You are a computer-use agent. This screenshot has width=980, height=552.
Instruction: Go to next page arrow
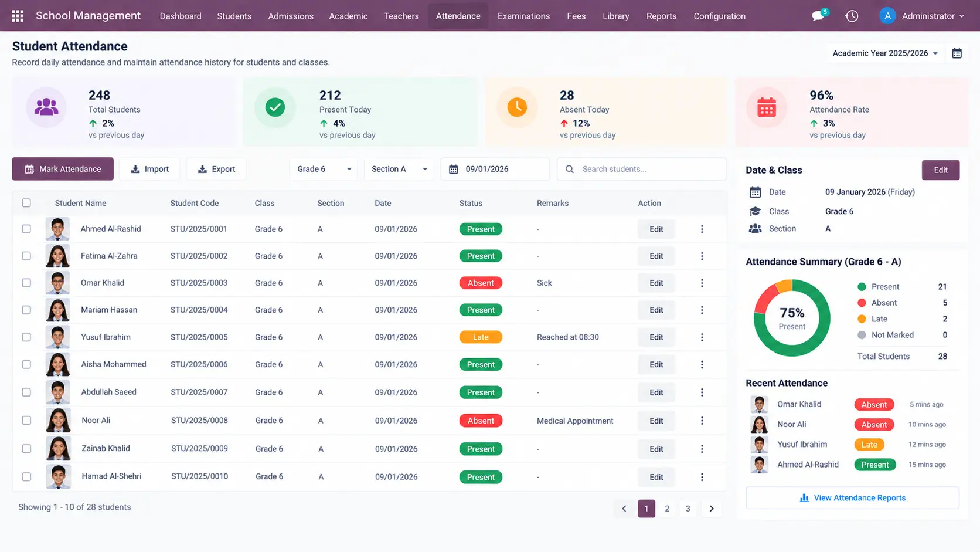[712, 509]
